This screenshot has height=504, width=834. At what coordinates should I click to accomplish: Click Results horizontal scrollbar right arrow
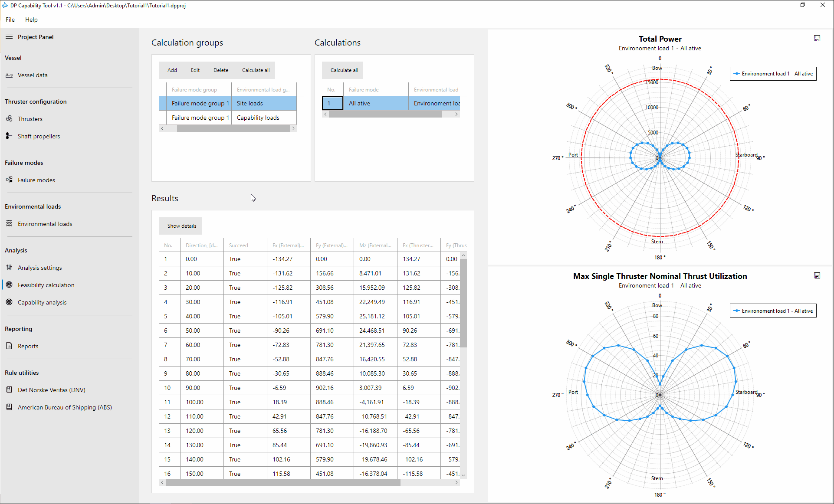(456, 482)
